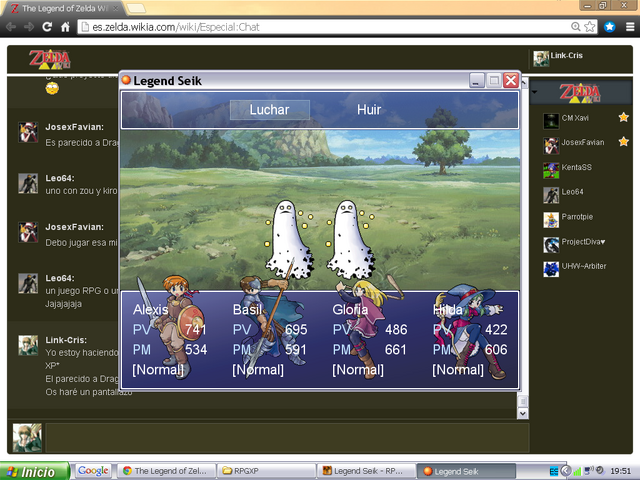This screenshot has width=640, height=480.
Task: Click the chat scrollbar down arrow
Action: pos(523,413)
